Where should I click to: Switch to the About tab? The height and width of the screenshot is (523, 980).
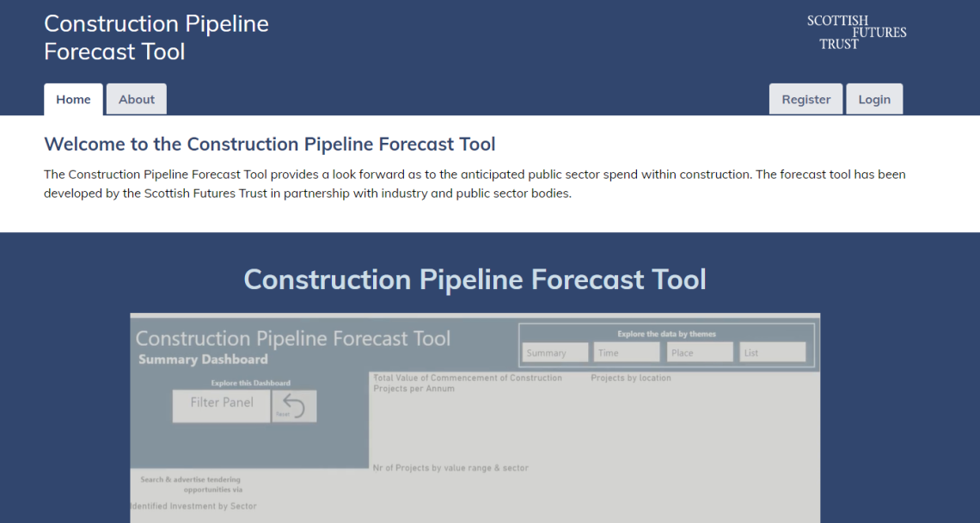[136, 98]
